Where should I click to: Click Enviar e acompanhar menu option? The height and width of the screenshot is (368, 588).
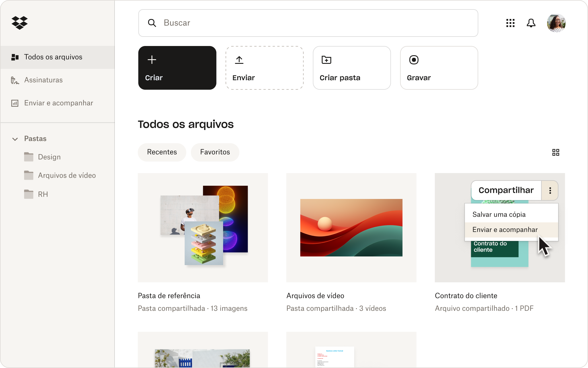pos(505,229)
